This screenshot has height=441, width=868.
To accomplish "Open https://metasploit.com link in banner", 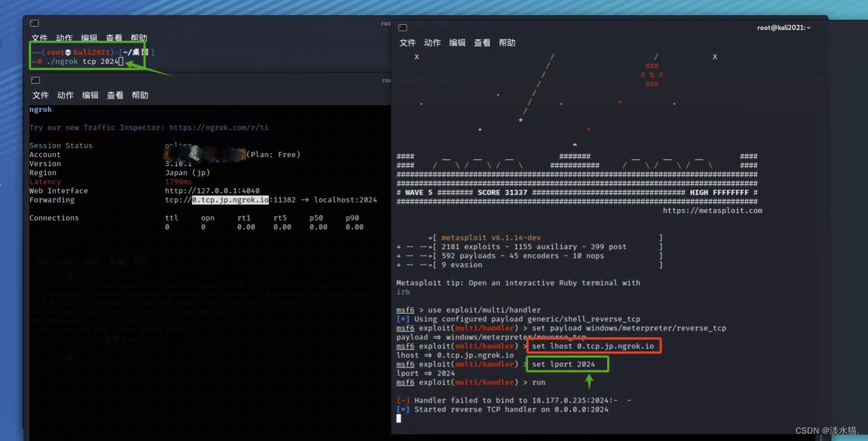I will point(713,210).
